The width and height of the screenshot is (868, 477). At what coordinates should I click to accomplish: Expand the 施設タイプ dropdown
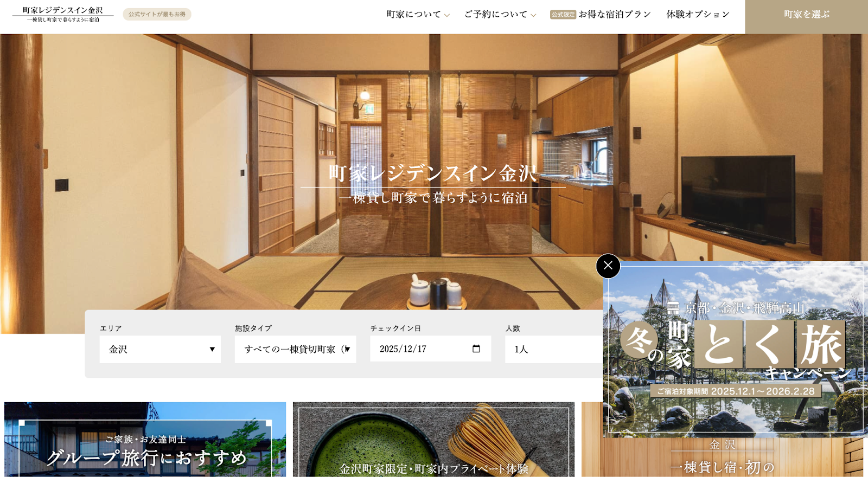click(x=295, y=349)
